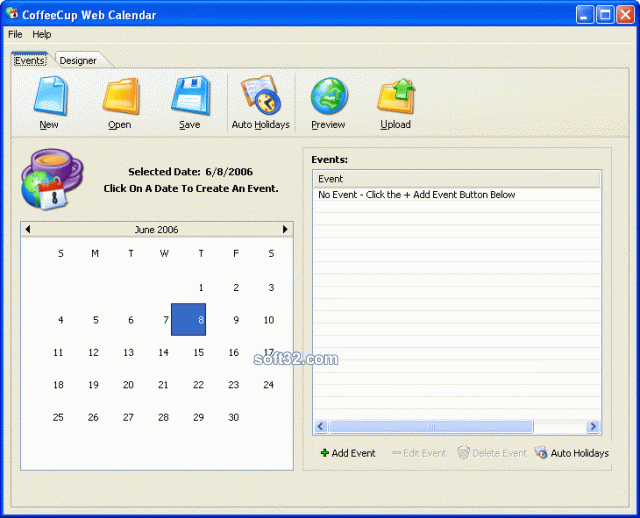Image resolution: width=640 pixels, height=518 pixels.
Task: Minimize the CoffeeCup Web Calendar window
Action: [584, 15]
